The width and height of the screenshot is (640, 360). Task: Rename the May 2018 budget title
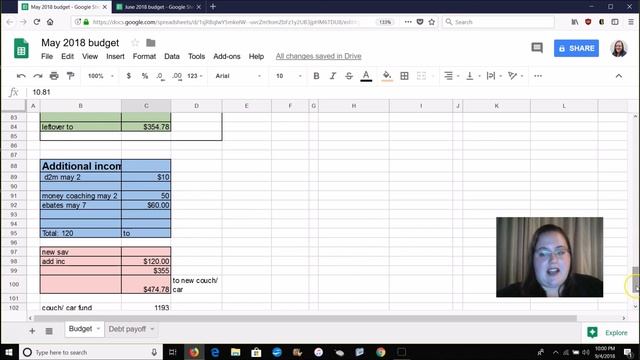point(80,42)
